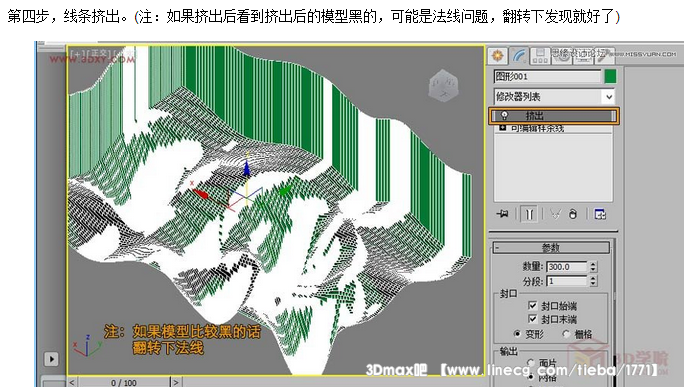Viewport: 687px width, 387px height.
Task: Select the 面片 output radio button
Action: tap(531, 362)
